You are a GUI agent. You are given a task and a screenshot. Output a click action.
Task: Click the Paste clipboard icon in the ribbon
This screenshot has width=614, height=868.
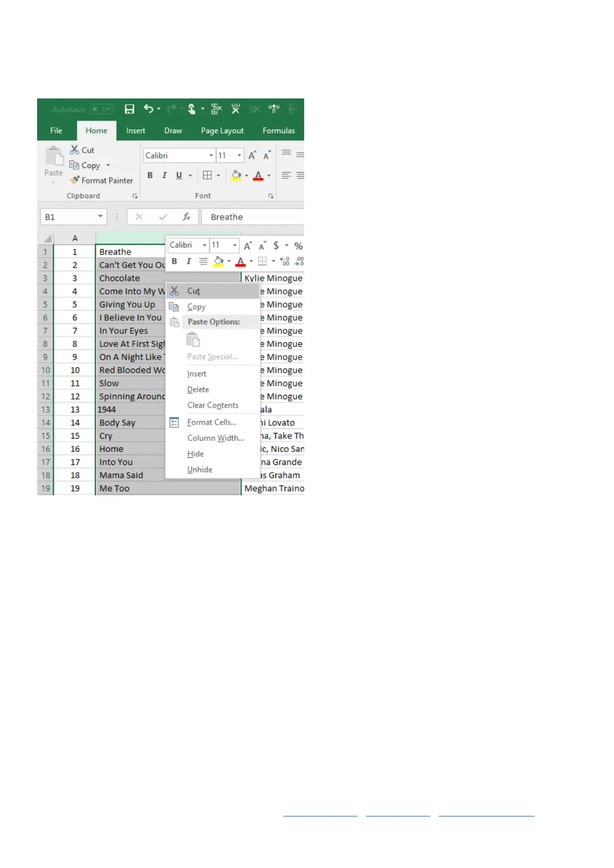click(x=54, y=156)
